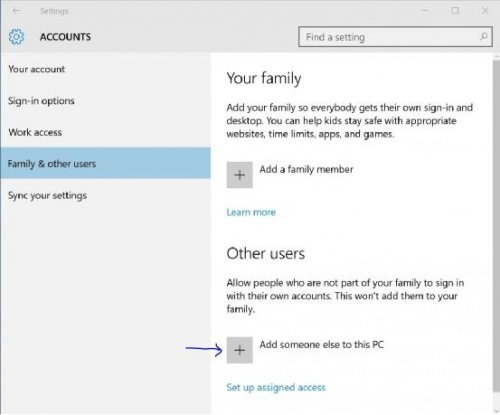Click Add someone else to this PC
This screenshot has height=415, width=500.
(x=322, y=344)
